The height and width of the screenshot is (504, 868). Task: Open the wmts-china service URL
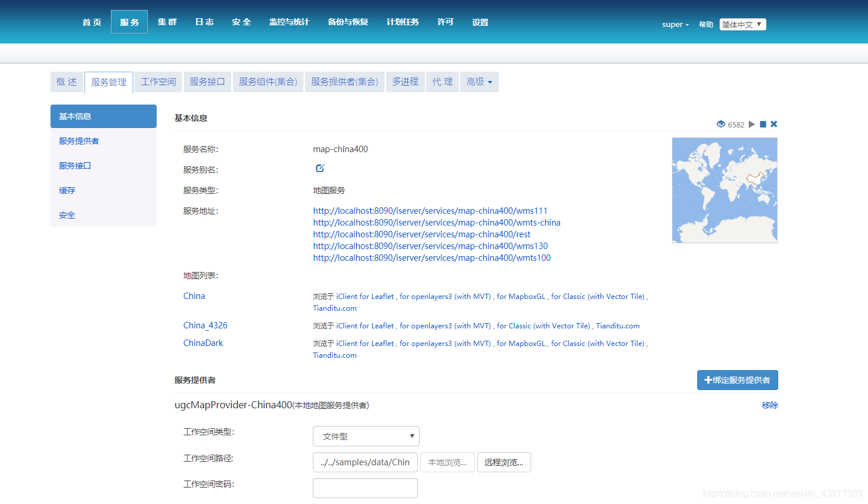(x=437, y=223)
